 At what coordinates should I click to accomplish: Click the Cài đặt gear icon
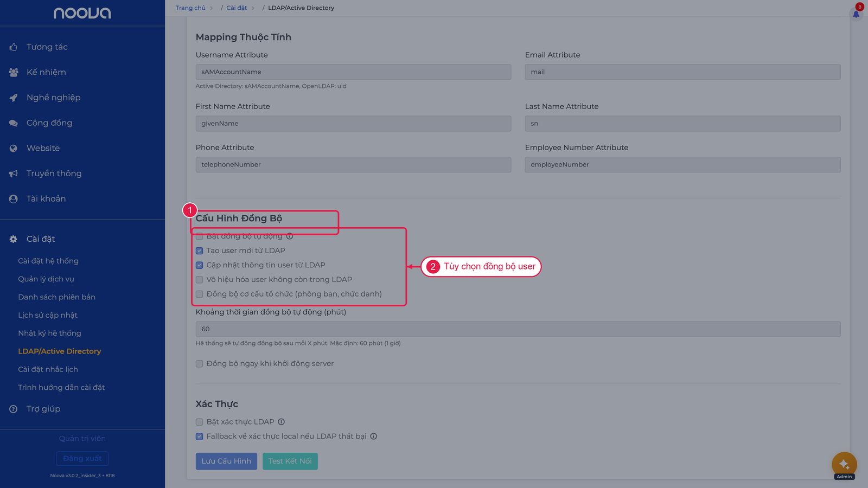(x=14, y=239)
